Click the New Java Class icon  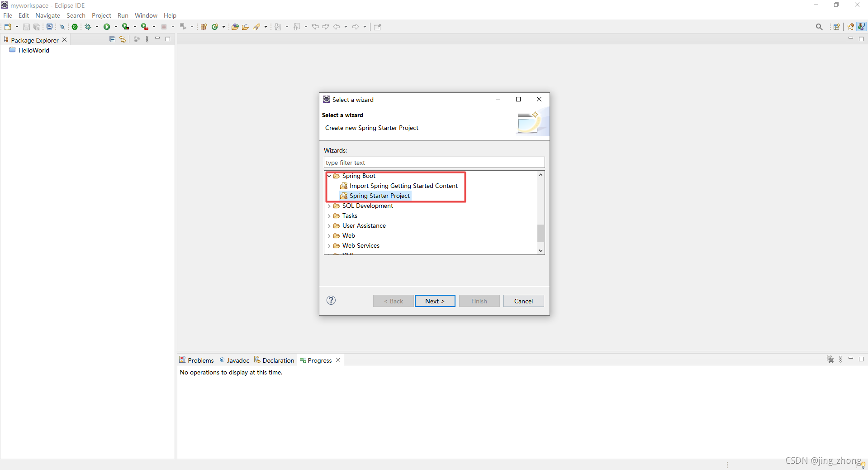point(215,27)
